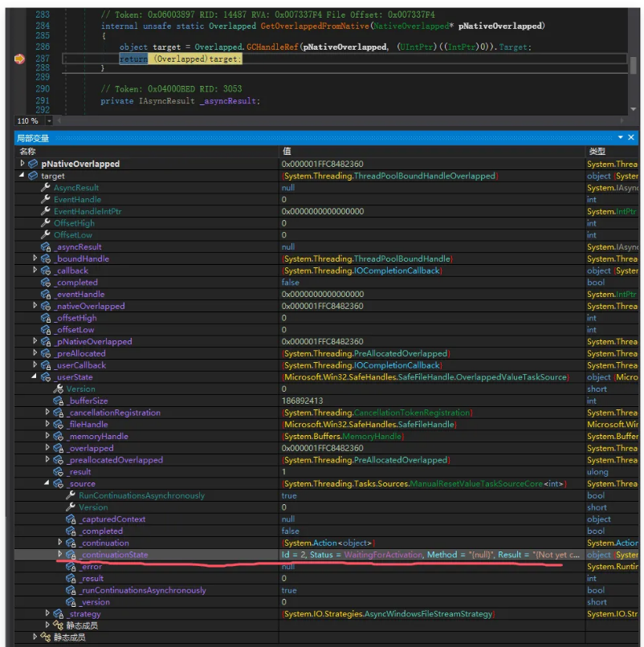This screenshot has height=647, width=644.
Task: Select the _strategy AsyncWindowsFileStreamStrategy value
Action: click(389, 614)
